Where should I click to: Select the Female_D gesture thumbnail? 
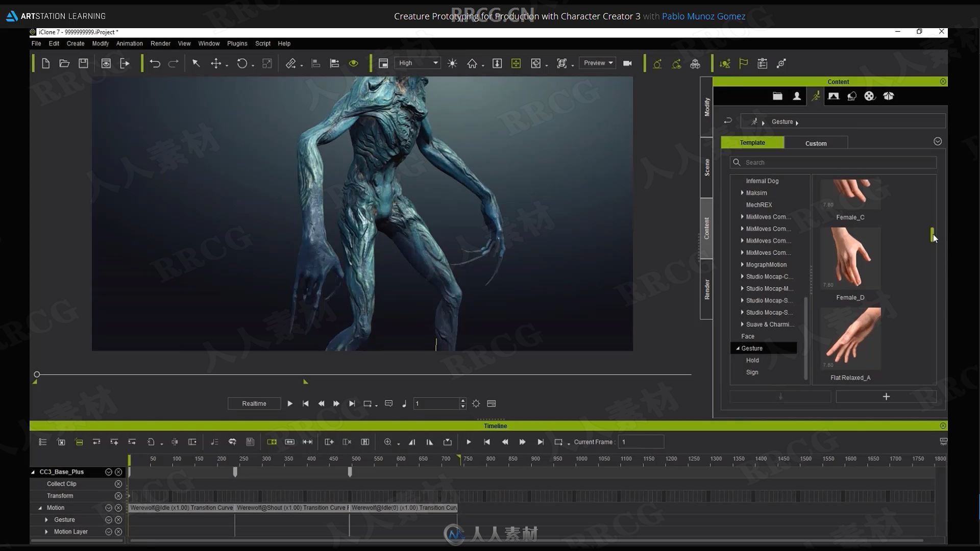tap(850, 258)
